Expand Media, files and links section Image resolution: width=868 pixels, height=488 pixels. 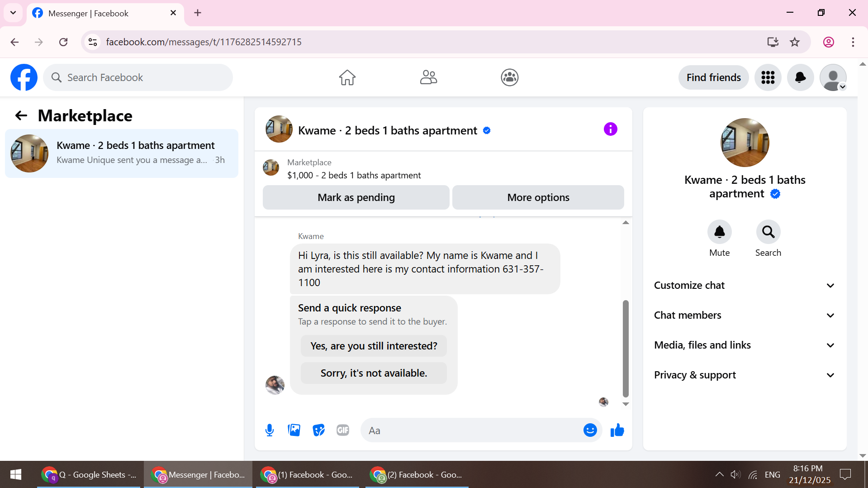pyautogui.click(x=745, y=345)
